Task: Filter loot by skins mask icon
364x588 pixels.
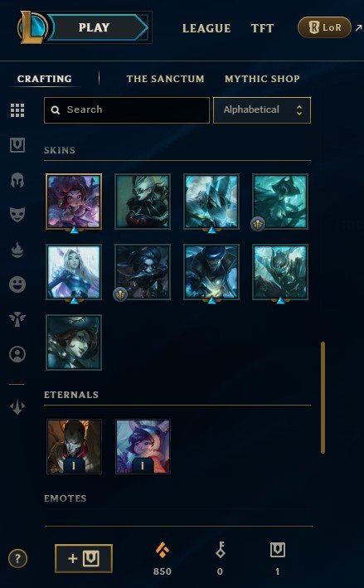Action: (x=17, y=215)
